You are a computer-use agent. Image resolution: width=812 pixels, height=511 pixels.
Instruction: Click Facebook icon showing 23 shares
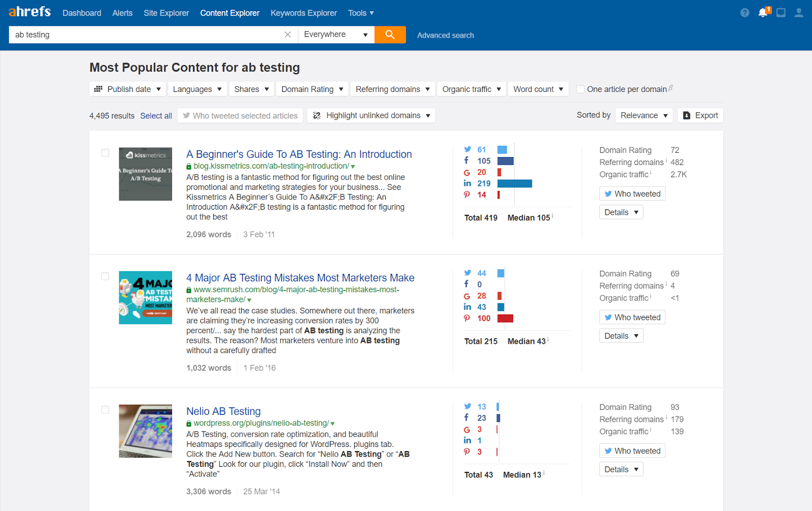[x=466, y=418]
